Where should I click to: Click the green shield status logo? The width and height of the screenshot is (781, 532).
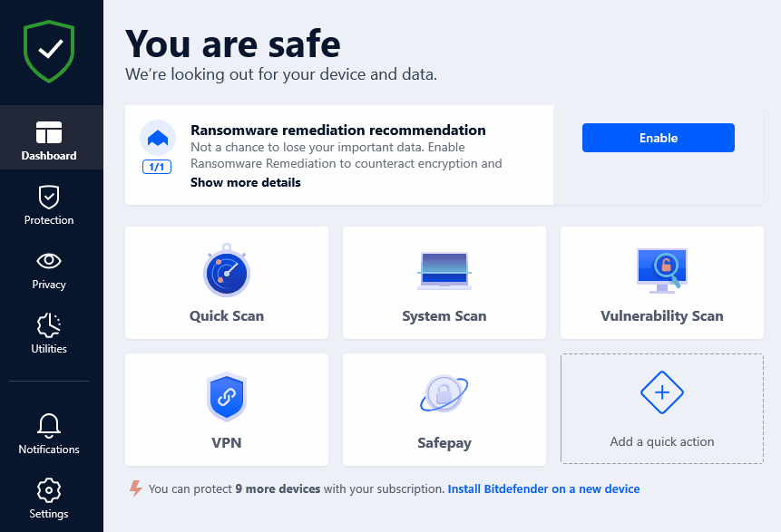(x=49, y=52)
